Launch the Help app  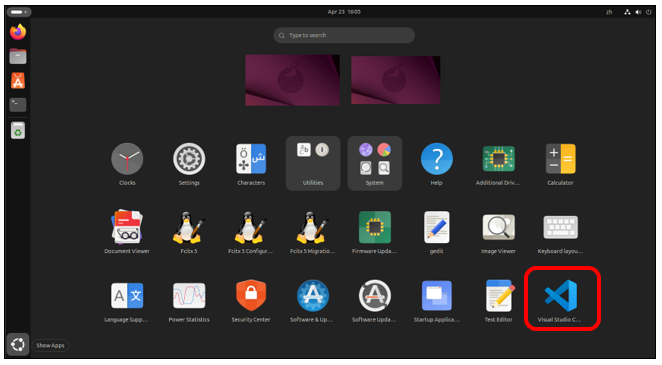[x=437, y=164]
